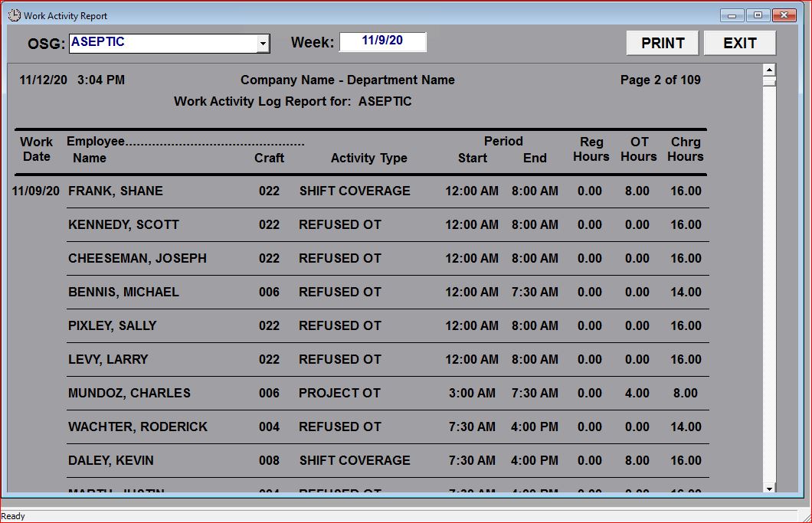Click the OT Hours column header
The width and height of the screenshot is (812, 523).
point(639,149)
